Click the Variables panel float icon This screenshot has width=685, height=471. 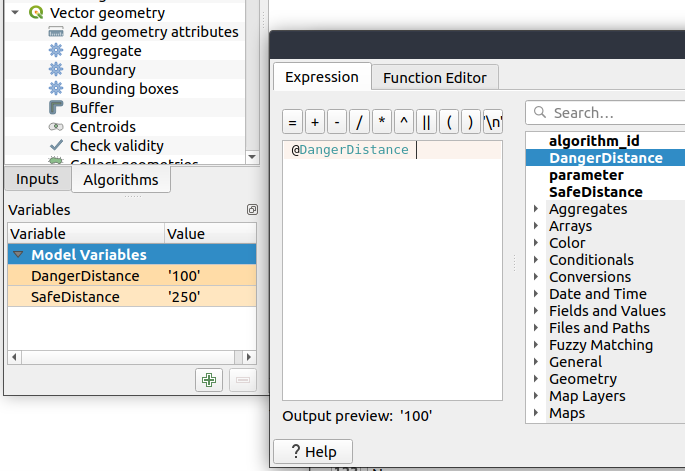click(x=253, y=210)
